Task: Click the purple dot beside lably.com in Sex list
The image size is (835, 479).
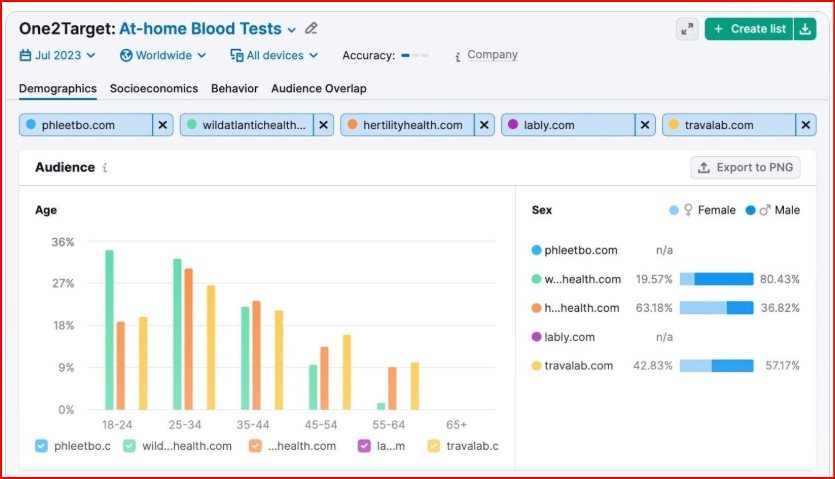Action: 536,337
